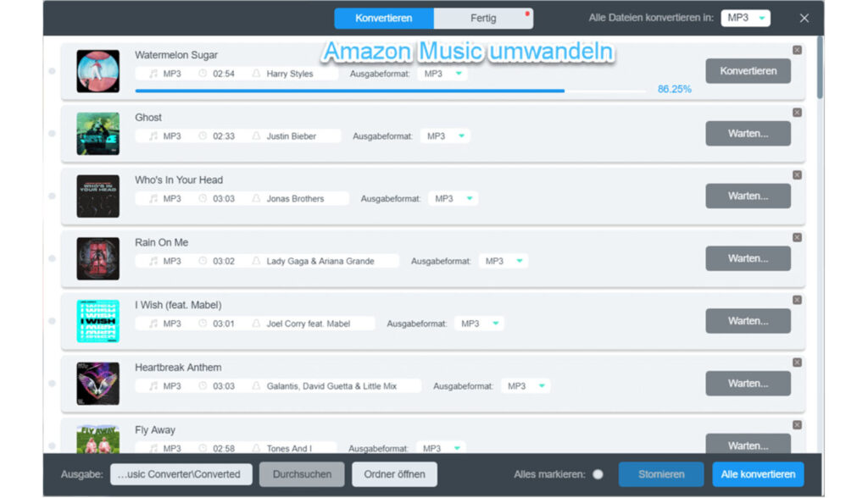Open Fly Away album cover thumbnail
Viewport: 868px width, 498px height.
98,440
